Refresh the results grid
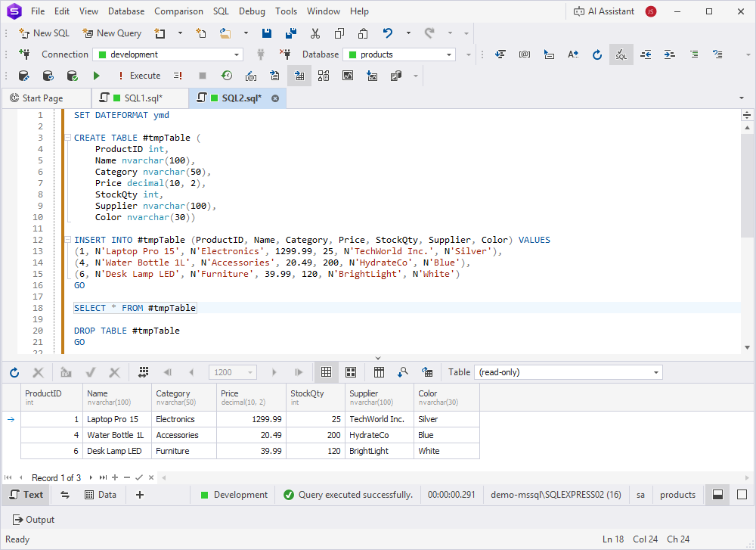This screenshot has width=756, height=550. [16, 371]
